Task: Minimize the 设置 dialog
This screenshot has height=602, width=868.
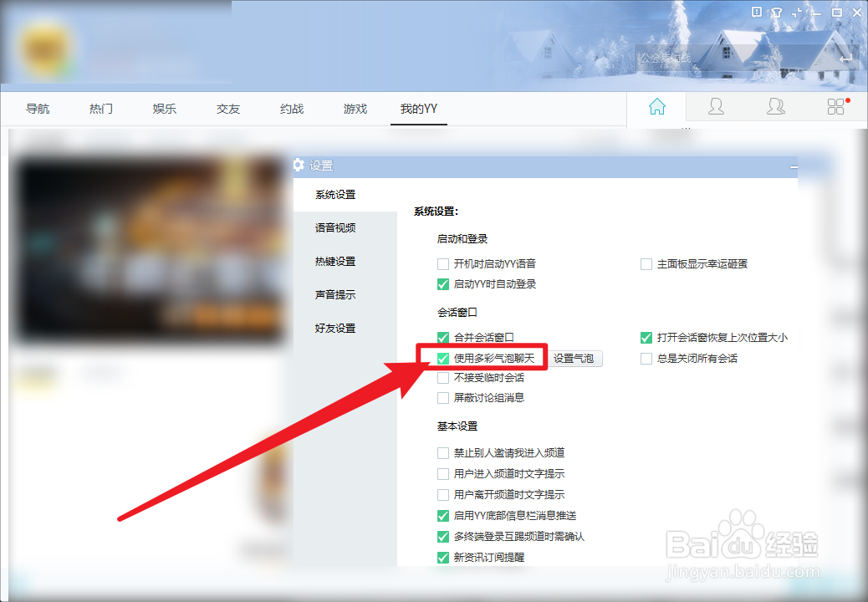Action: [x=794, y=166]
